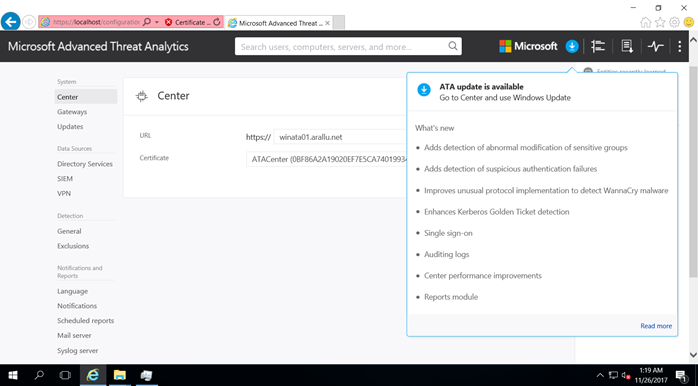The width and height of the screenshot is (698, 386).
Task: Switch to Internet Explorer on taskbar
Action: point(93,375)
